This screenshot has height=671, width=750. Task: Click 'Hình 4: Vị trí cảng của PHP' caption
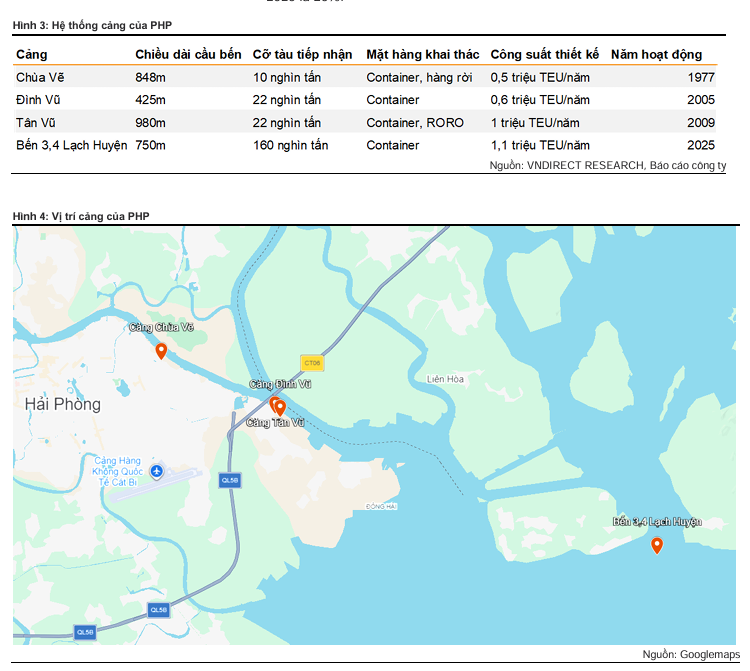coord(81,216)
